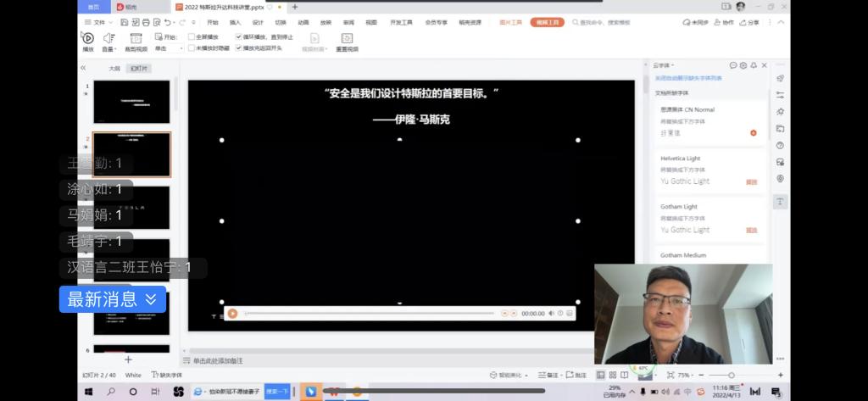
Task: Click the redo arrow icon
Action: click(183, 22)
